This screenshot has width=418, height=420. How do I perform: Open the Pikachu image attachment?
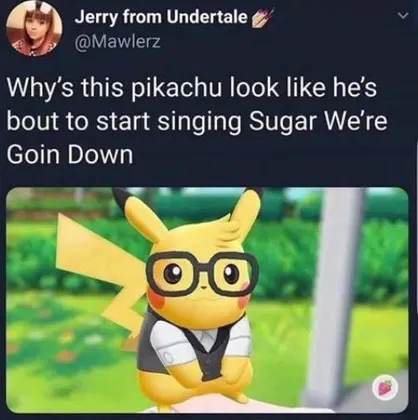tap(207, 300)
